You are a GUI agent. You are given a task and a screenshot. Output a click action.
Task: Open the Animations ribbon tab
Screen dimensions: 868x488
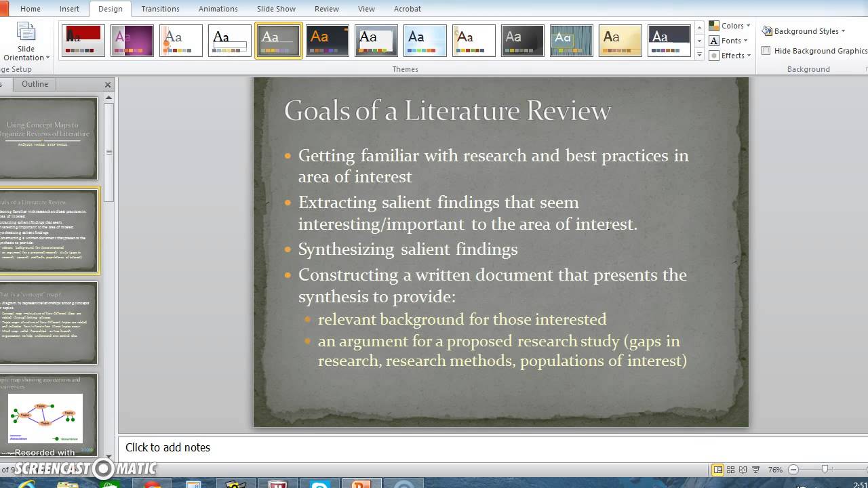(x=218, y=9)
